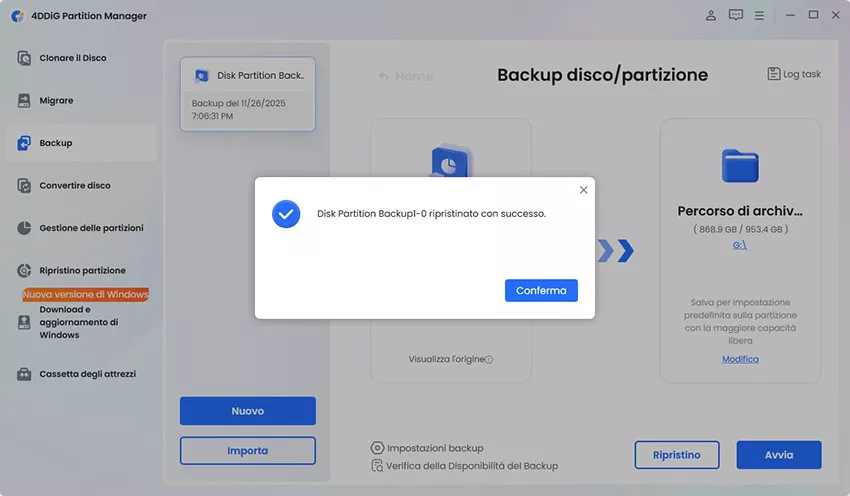Confirm the restore success dialog
This screenshot has height=496, width=850.
coord(541,291)
